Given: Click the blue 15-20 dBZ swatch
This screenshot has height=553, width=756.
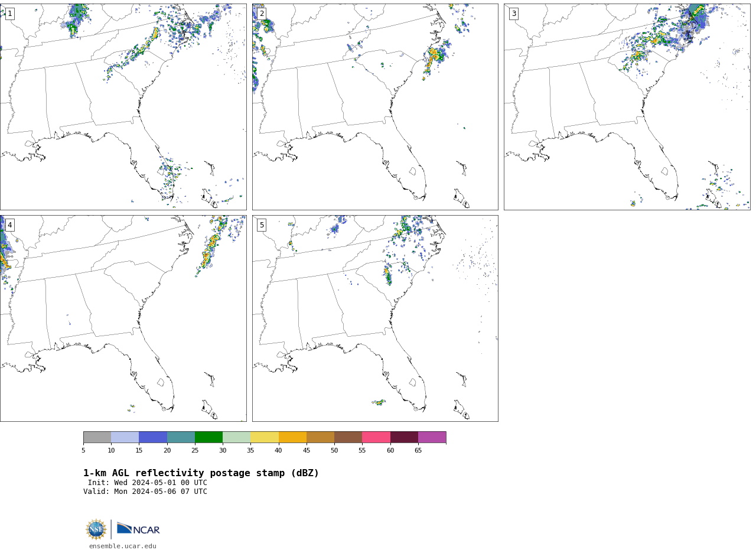Looking at the screenshot, I should point(153,437).
